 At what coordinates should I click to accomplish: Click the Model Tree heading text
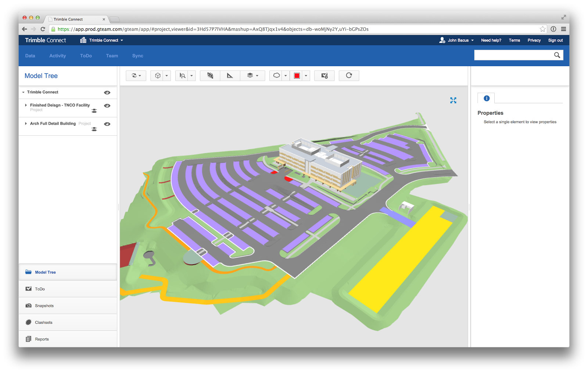41,76
